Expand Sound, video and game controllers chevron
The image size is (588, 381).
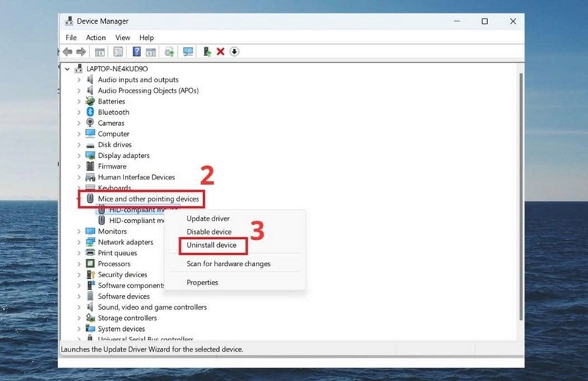(79, 307)
